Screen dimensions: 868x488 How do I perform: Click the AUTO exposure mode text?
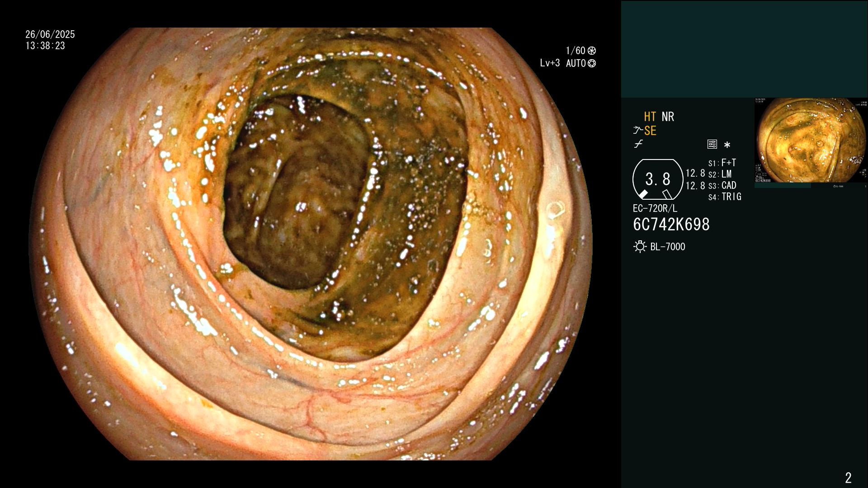pos(576,63)
